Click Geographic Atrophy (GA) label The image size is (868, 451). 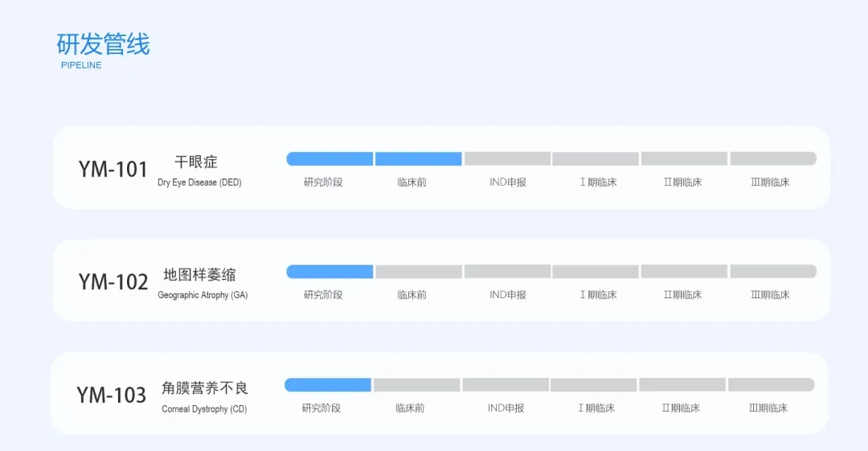coord(203,295)
